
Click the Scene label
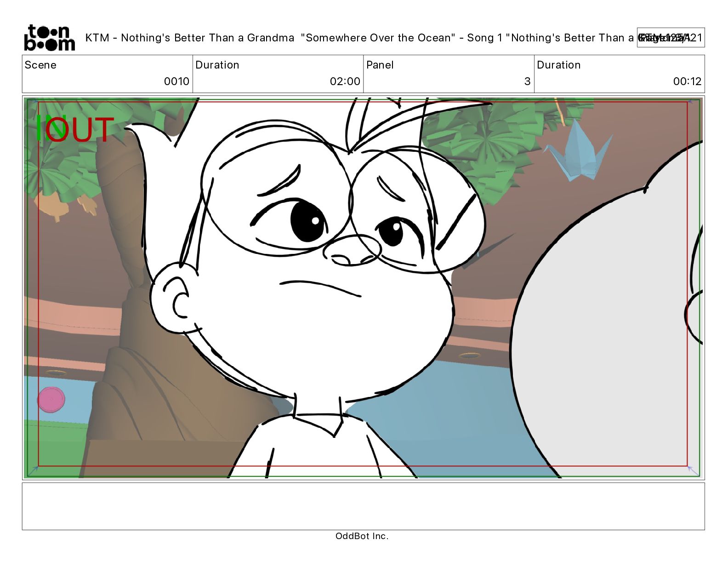(40, 65)
